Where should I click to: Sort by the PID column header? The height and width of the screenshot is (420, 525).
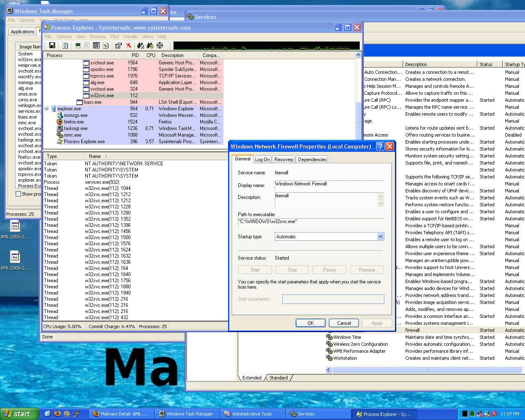[133, 55]
